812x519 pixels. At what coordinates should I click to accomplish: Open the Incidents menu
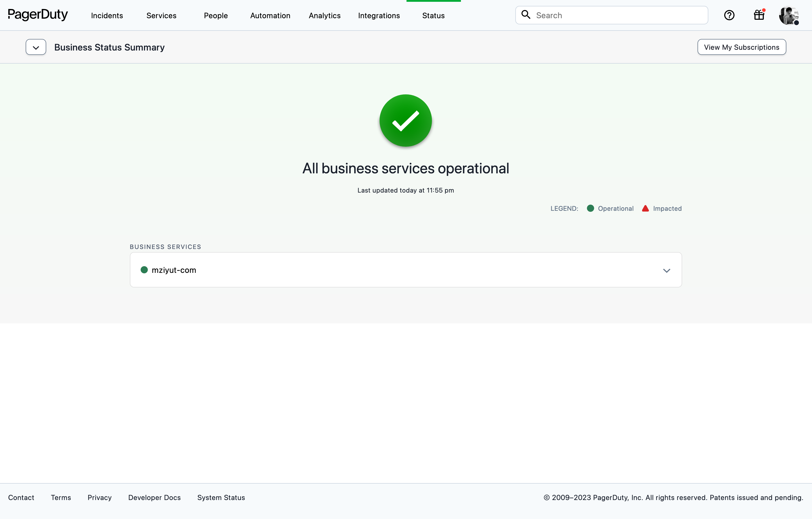click(107, 15)
